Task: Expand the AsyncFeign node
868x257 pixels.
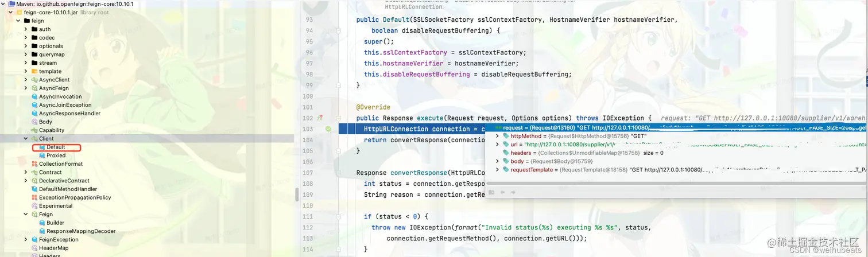Action: (26, 88)
